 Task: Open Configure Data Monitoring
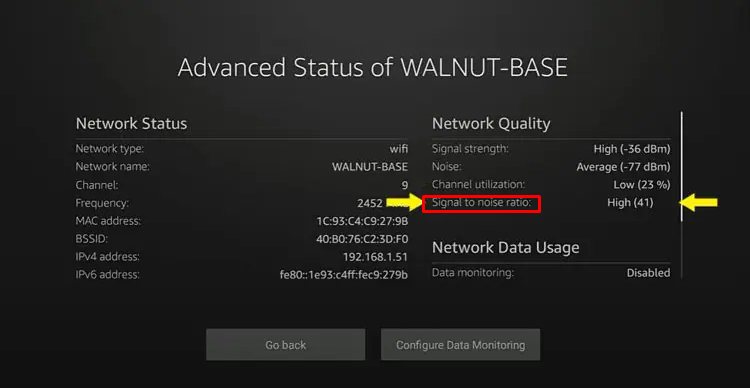pos(460,344)
